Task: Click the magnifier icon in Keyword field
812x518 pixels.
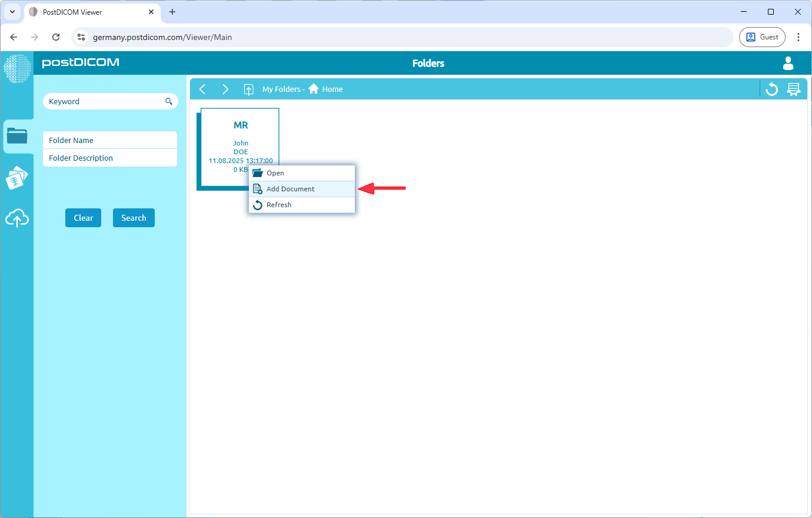Action: [x=169, y=101]
